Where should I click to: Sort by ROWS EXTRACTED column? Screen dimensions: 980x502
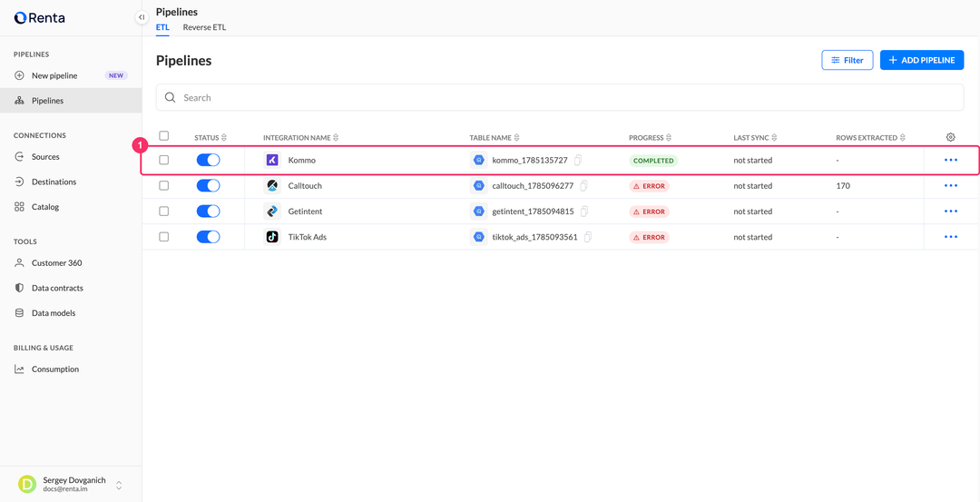(x=870, y=138)
